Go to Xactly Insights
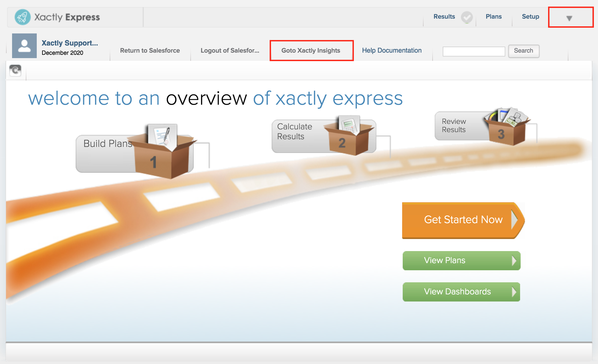598x364 pixels. (x=311, y=50)
